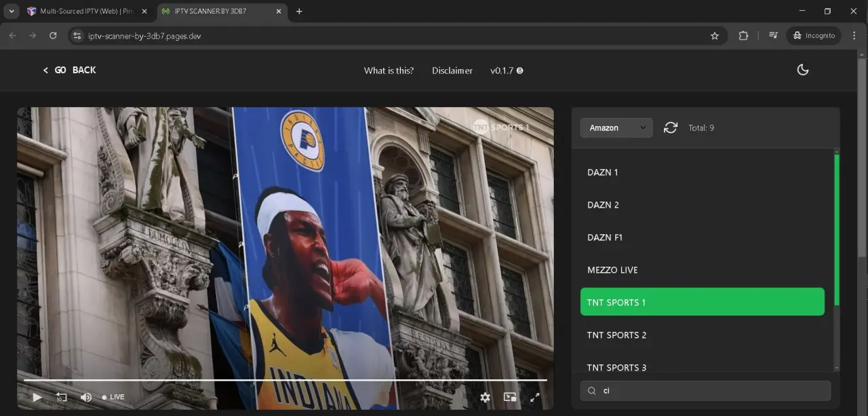This screenshot has height=416, width=868.
Task: Play the video stream
Action: [37, 397]
